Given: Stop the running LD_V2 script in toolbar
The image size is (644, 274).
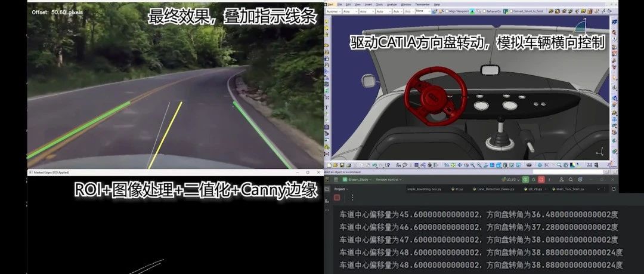Looking at the screenshot, I should point(541,179).
